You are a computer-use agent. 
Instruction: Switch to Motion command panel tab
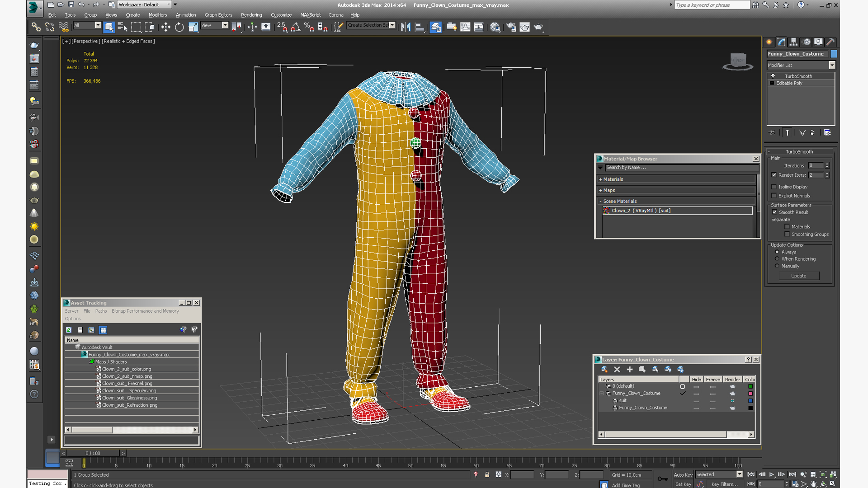pos(806,42)
